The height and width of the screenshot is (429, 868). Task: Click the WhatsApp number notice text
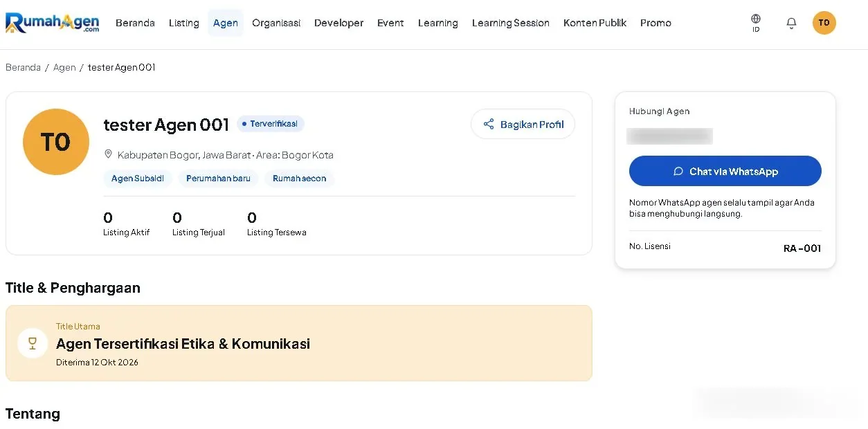[x=722, y=208]
